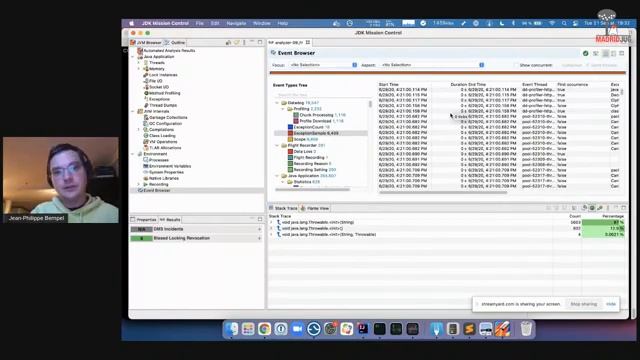Image resolution: width=640 pixels, height=360 pixels.
Task: Open the Aspect selection dropdown
Action: [x=433, y=65]
